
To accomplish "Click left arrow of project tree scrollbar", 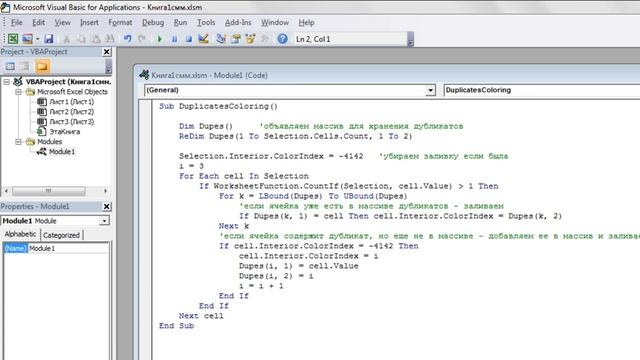I will pyautogui.click(x=6, y=191).
